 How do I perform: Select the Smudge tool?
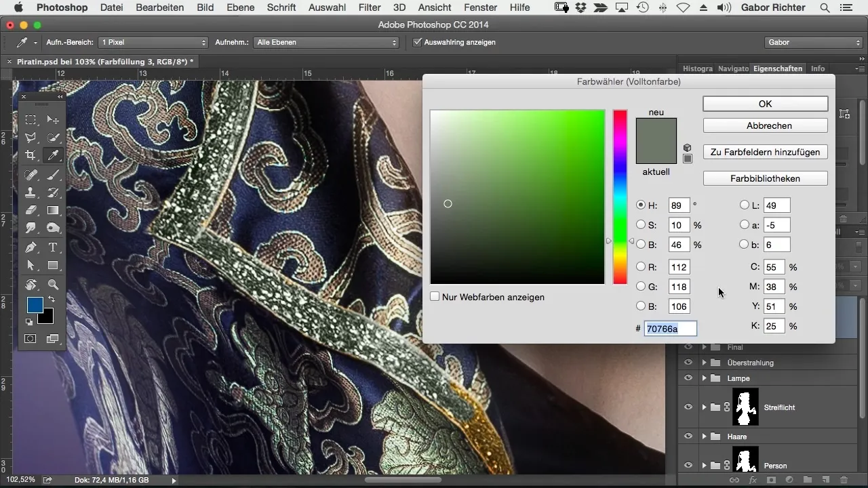pos(31,228)
